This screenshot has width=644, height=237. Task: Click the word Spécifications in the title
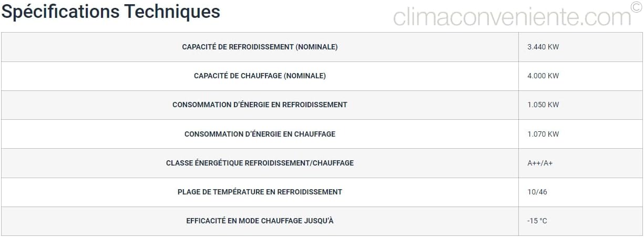coord(60,12)
